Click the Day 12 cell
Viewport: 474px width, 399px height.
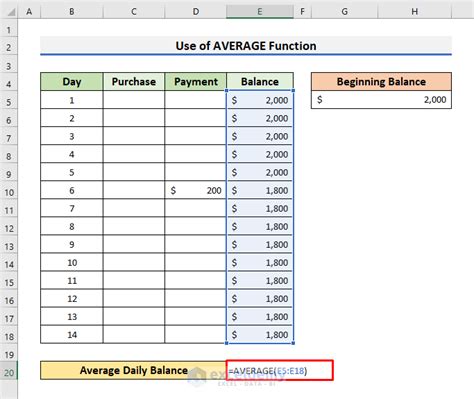pyautogui.click(x=72, y=298)
